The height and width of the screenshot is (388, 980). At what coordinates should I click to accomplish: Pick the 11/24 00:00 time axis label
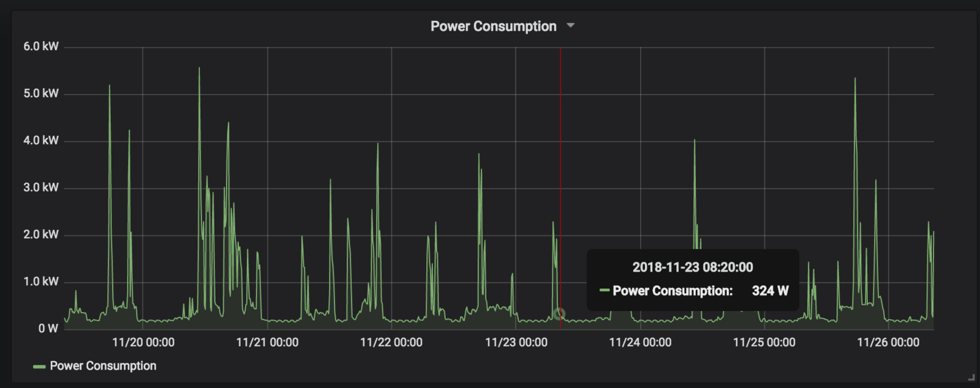click(640, 343)
